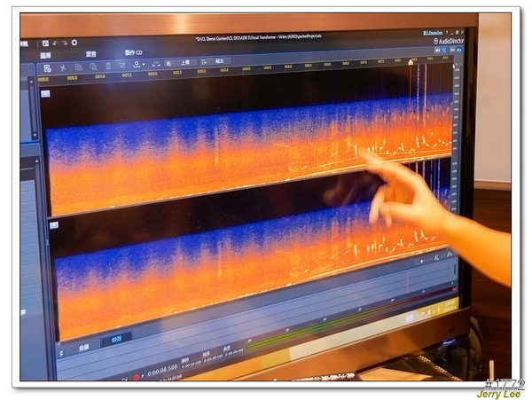Click the upgrade link at top right

tap(433, 33)
